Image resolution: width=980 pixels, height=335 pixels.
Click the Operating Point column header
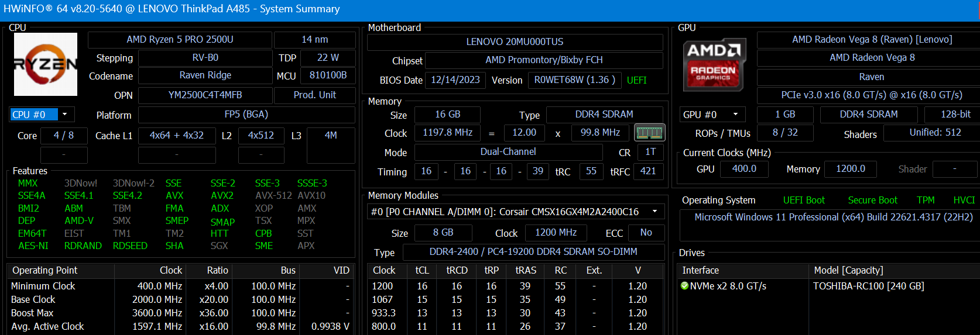pos(45,270)
